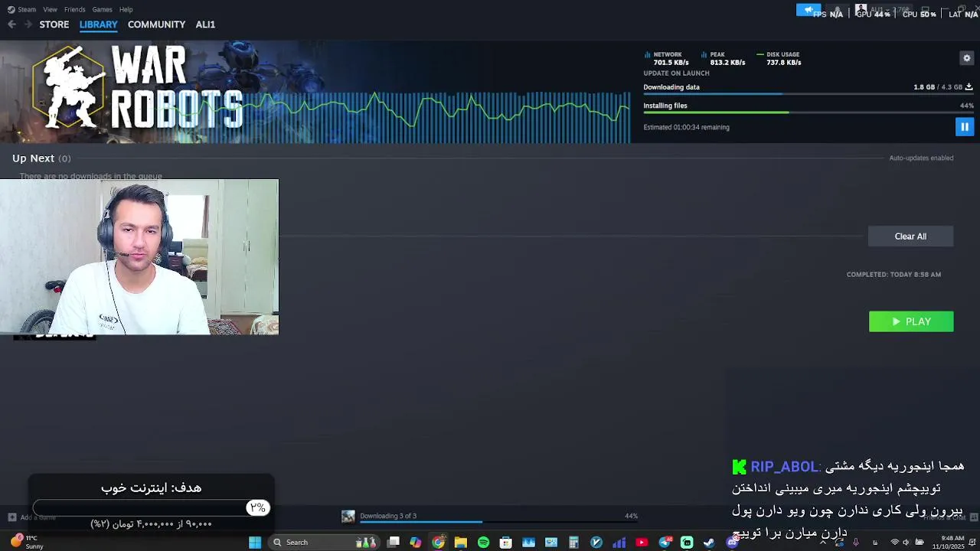Open the volume tray icon

(x=906, y=543)
